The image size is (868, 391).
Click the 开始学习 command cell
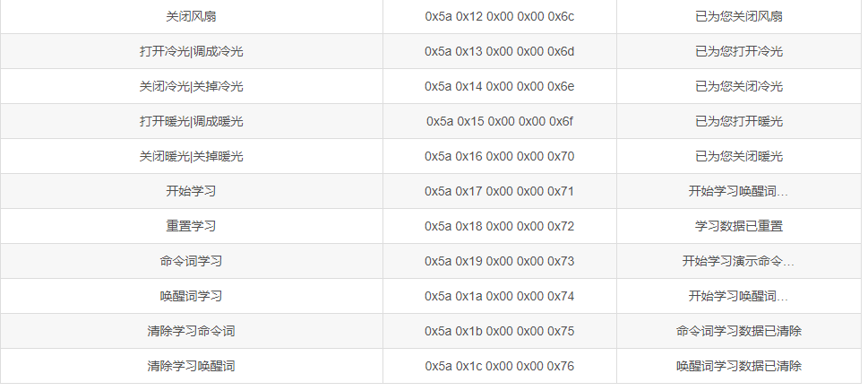191,191
